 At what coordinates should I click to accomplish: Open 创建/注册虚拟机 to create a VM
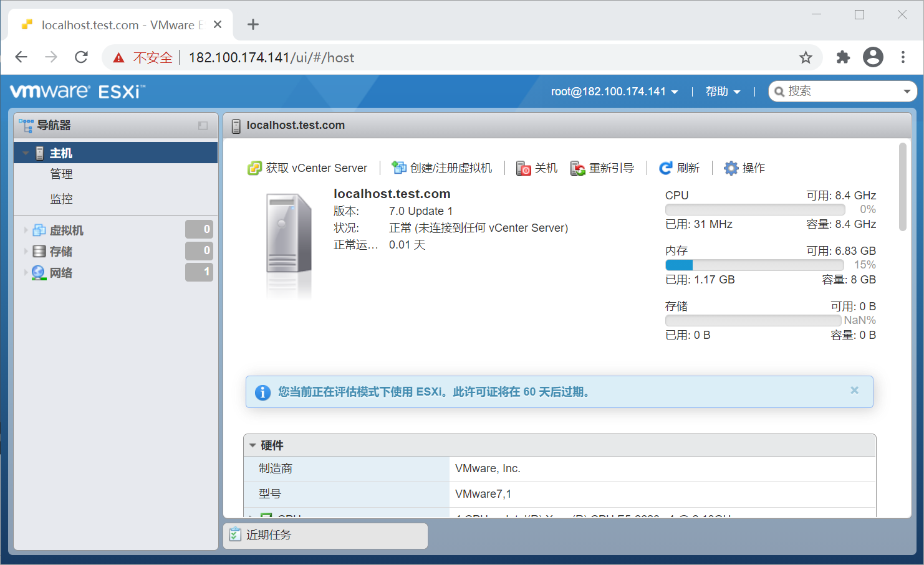pyautogui.click(x=398, y=167)
